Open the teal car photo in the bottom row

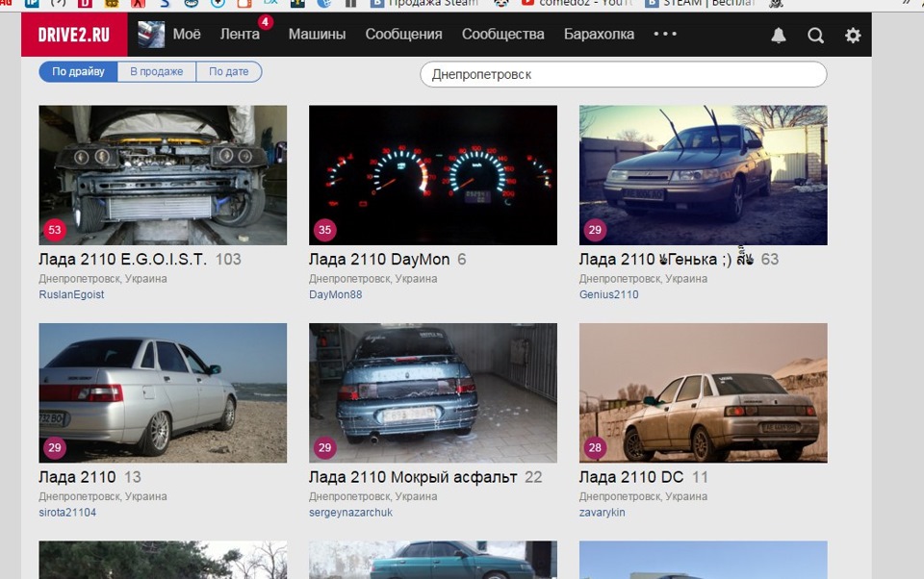433,560
